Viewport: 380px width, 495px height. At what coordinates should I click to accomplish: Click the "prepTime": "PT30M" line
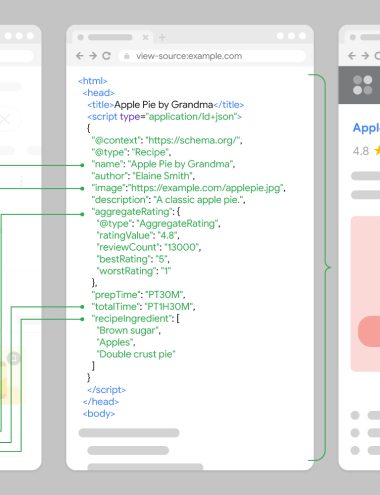click(138, 295)
